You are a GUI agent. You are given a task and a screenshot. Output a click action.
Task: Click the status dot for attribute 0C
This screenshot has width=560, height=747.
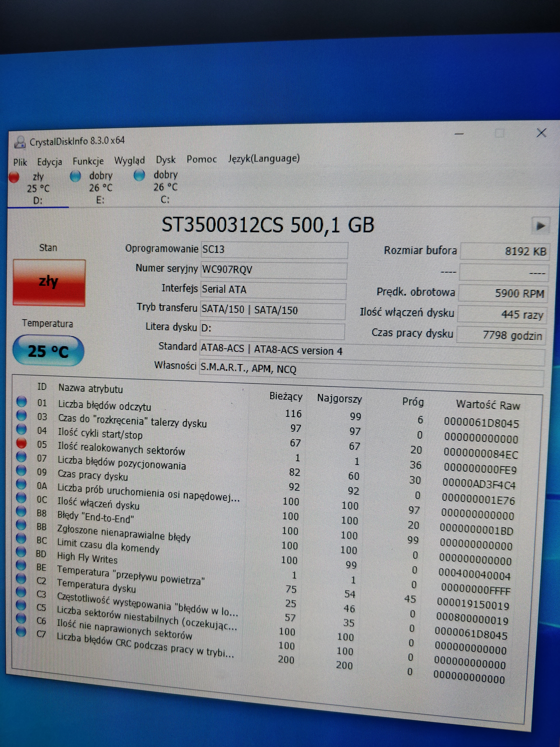21,498
